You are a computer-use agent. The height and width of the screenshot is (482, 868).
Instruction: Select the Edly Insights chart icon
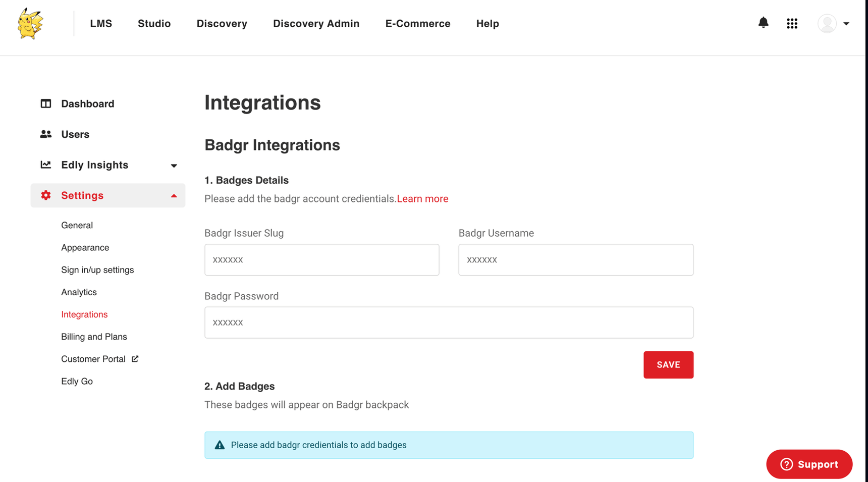point(46,165)
